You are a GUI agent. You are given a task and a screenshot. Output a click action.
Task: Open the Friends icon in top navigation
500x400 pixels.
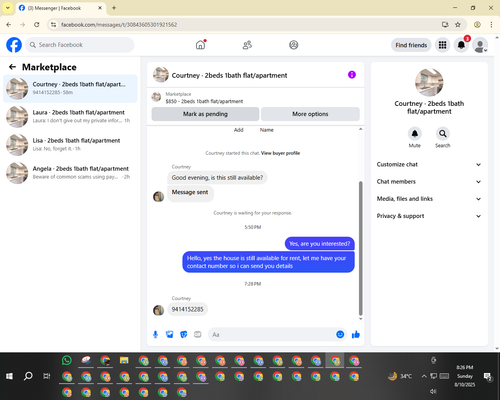(247, 45)
